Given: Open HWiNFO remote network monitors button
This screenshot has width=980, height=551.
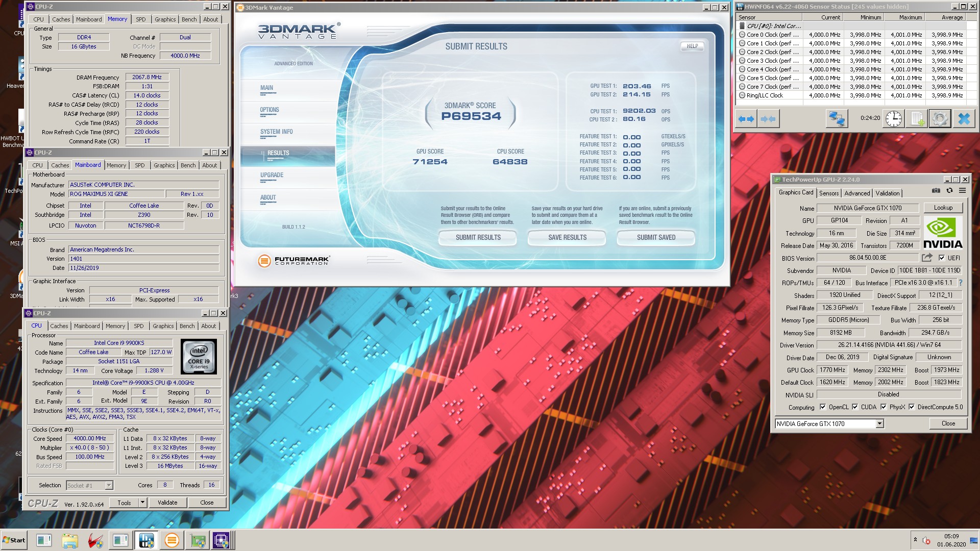Looking at the screenshot, I should (837, 119).
